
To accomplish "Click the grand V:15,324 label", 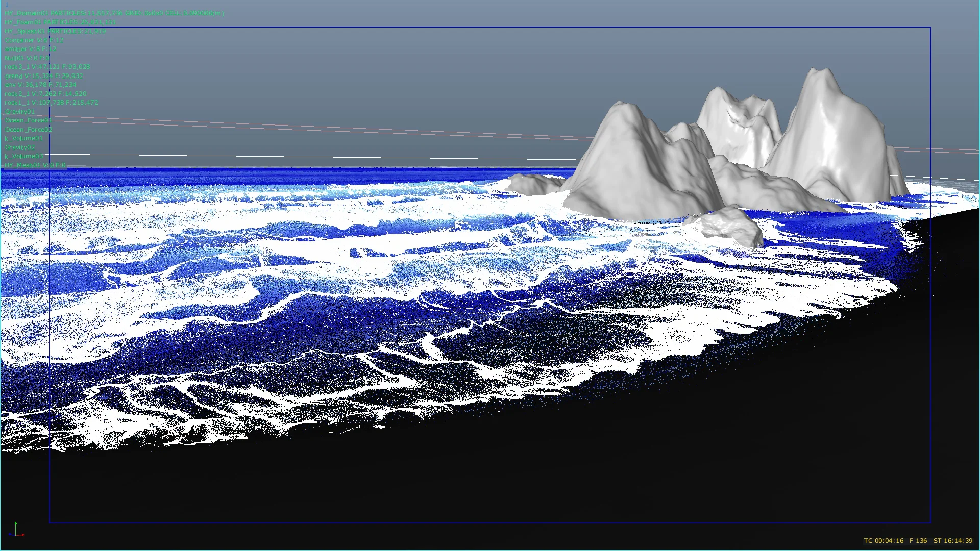I will pos(44,76).
